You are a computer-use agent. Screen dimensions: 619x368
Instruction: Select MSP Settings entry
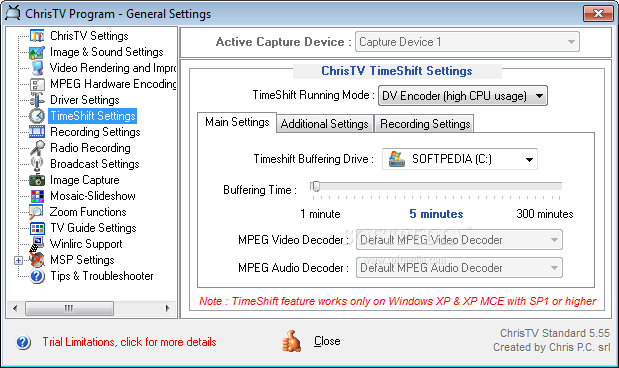[x=82, y=260]
